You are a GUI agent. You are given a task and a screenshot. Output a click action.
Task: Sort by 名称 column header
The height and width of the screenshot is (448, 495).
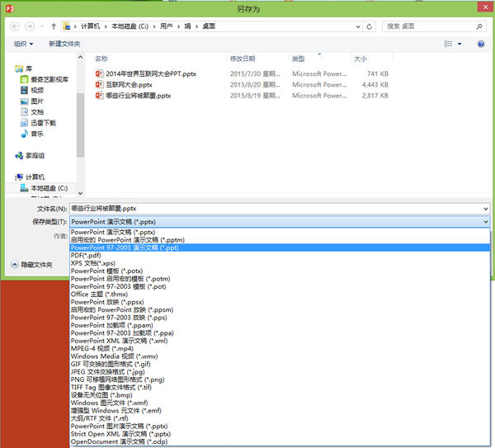101,59
